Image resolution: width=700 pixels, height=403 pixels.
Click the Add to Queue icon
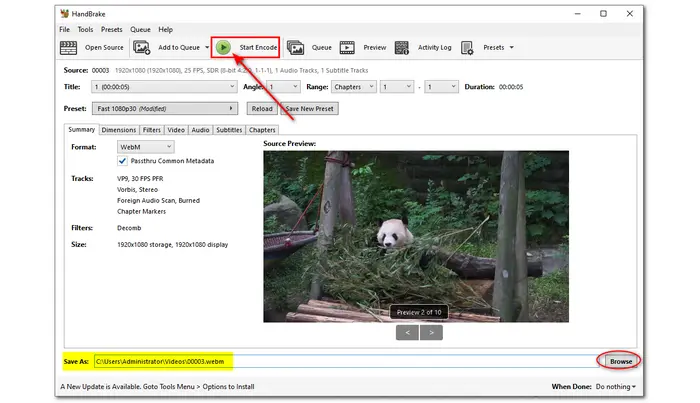pyautogui.click(x=142, y=47)
